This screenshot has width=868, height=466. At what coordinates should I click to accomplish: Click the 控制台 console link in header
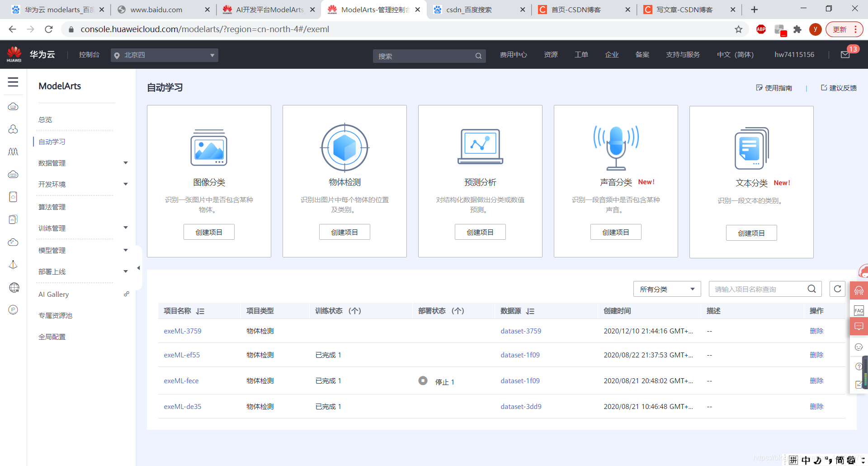89,55
